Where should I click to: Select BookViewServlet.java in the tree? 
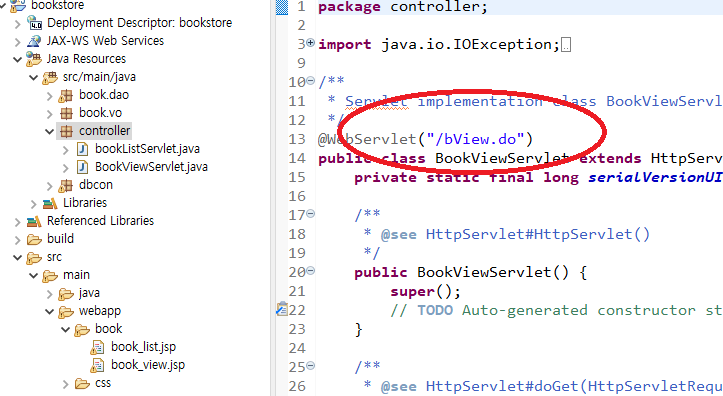[x=151, y=167]
